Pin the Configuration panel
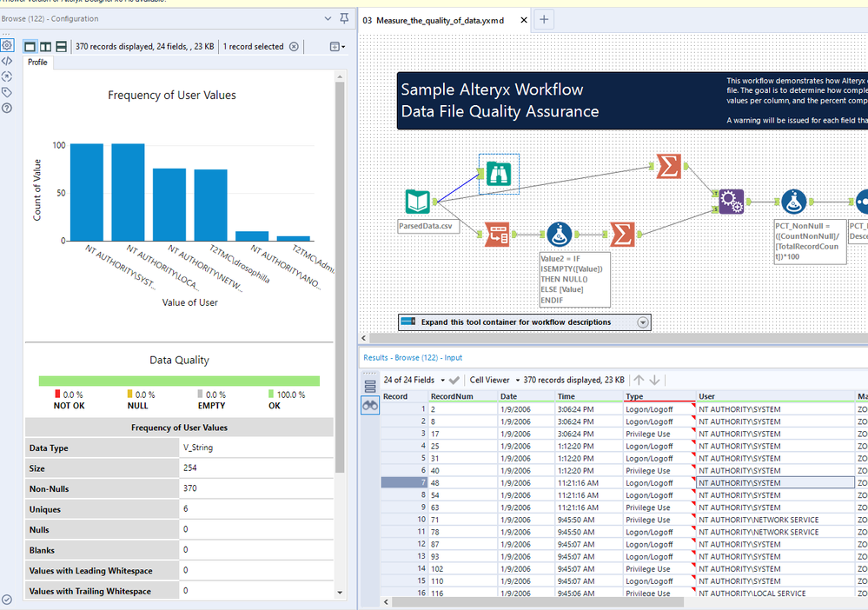Image resolution: width=868 pixels, height=610 pixels. pos(344,18)
